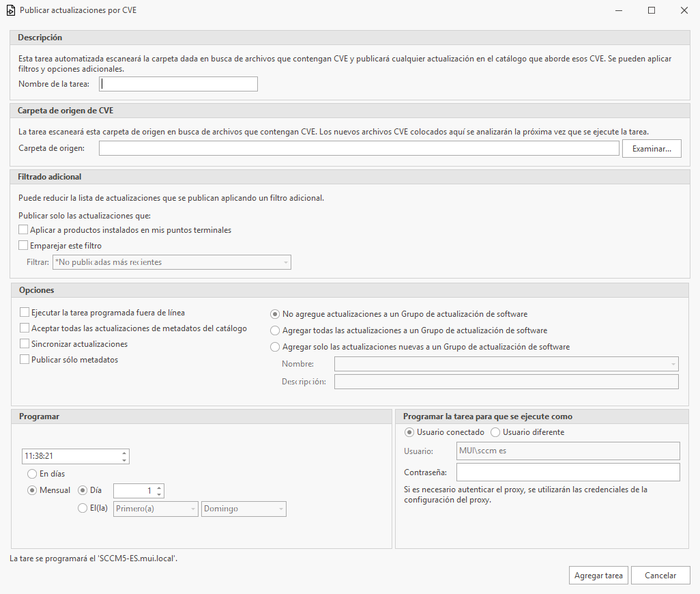Select 'Usuario diferente' radio button
Image resolution: width=700 pixels, height=594 pixels.
[x=496, y=432]
